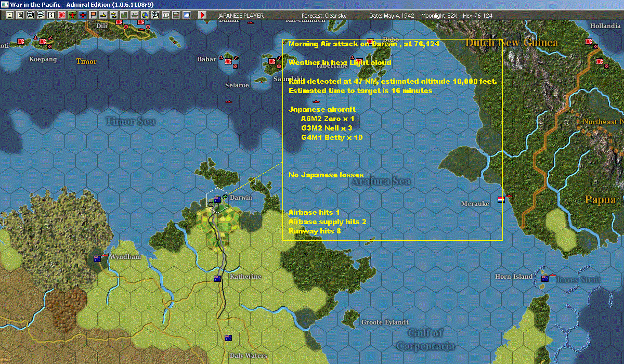This screenshot has height=364, width=624.
Task: Click the Australian flag at Darwin
Action: pos(217,199)
